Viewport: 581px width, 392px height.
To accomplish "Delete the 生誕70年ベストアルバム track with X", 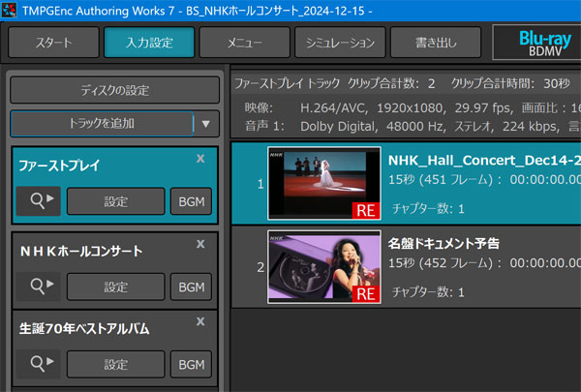I will pyautogui.click(x=200, y=321).
